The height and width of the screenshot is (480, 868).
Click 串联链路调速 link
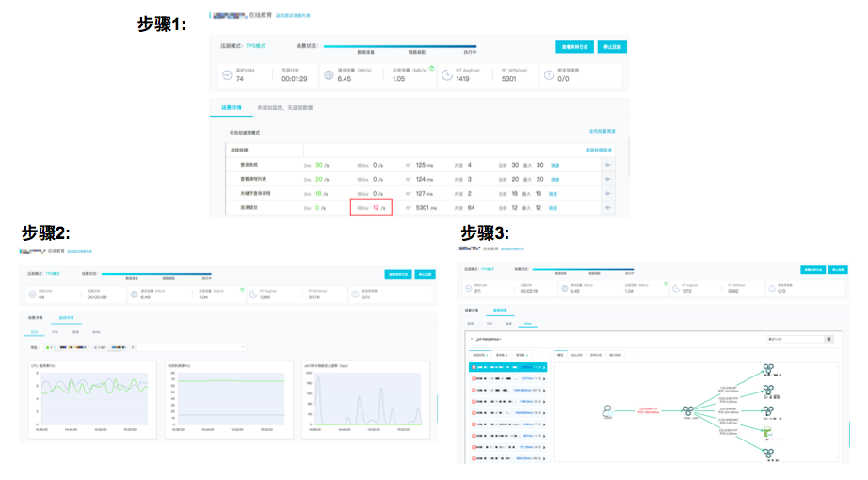click(x=599, y=150)
